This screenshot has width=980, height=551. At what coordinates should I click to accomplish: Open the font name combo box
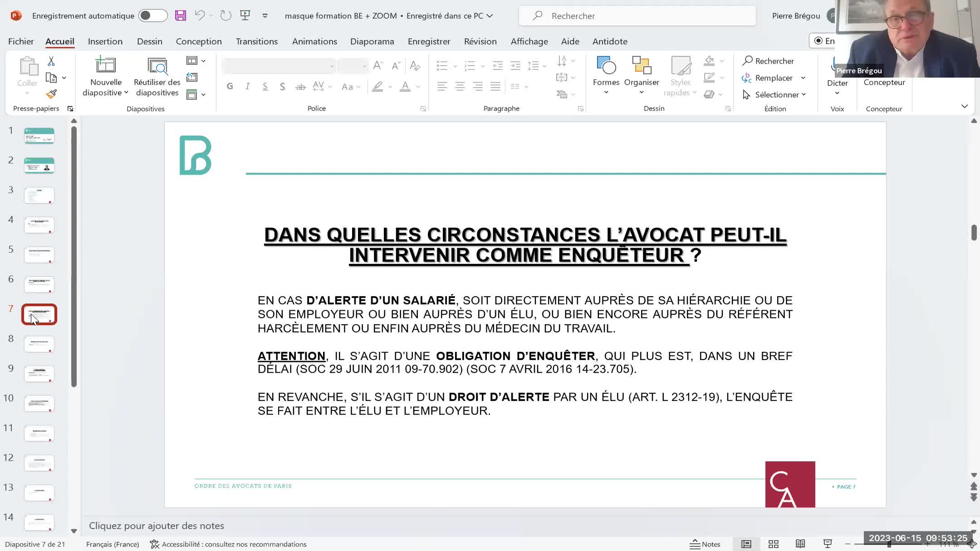click(279, 66)
